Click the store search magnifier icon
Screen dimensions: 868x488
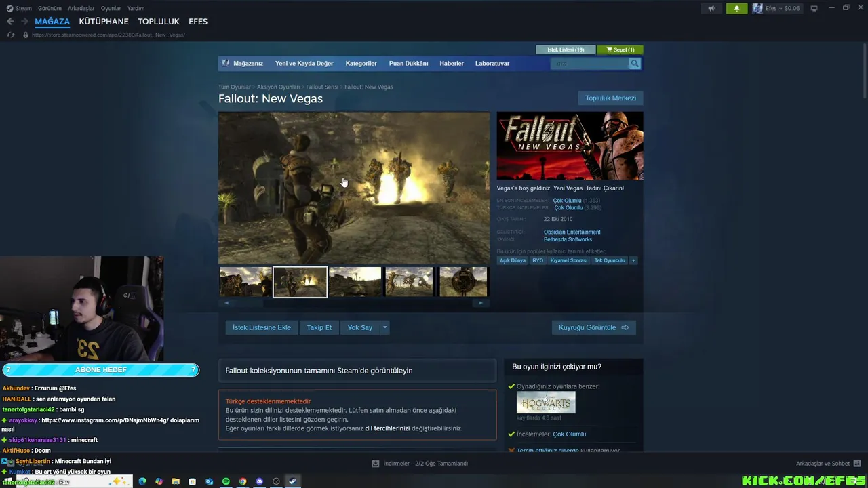635,63
